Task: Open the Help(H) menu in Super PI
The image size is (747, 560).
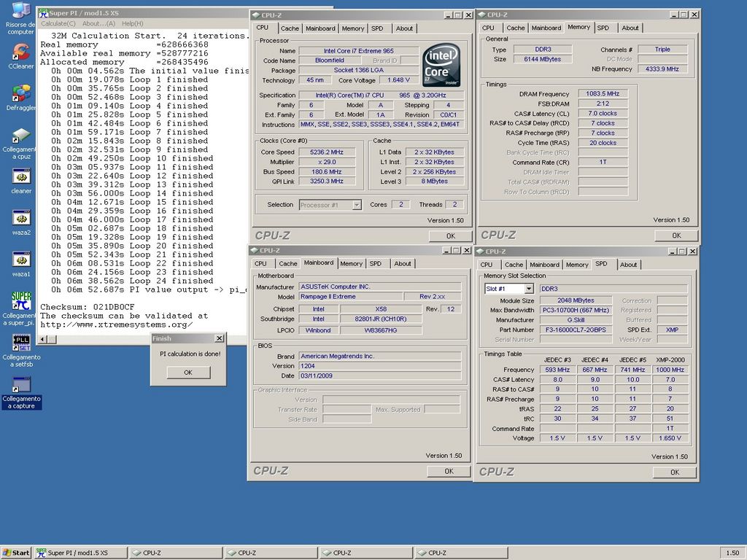Action: point(133,23)
